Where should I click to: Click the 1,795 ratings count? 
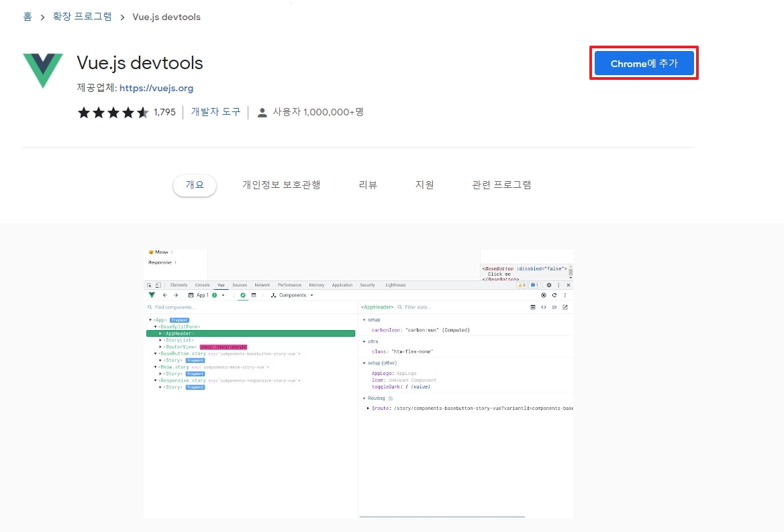pyautogui.click(x=164, y=113)
